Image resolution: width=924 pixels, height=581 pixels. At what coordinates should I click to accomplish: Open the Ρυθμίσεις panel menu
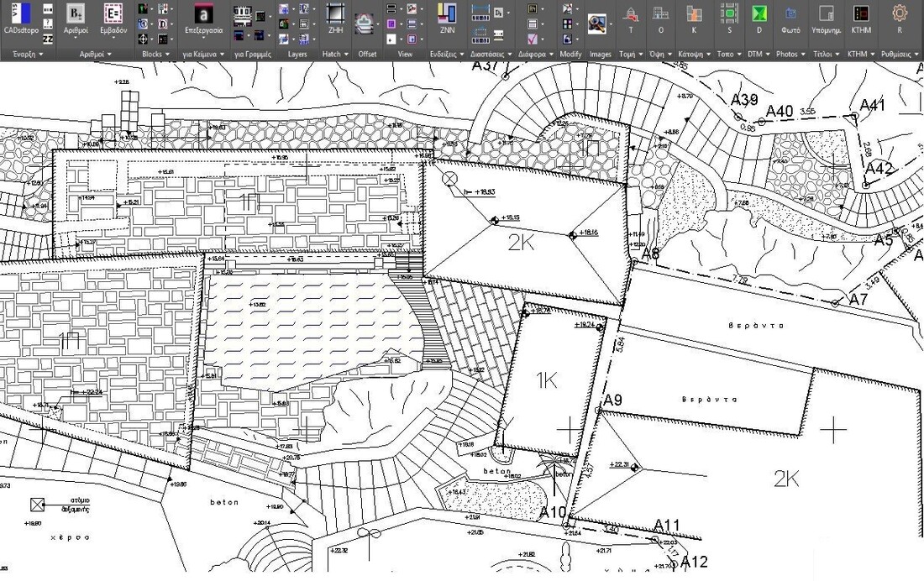901,54
